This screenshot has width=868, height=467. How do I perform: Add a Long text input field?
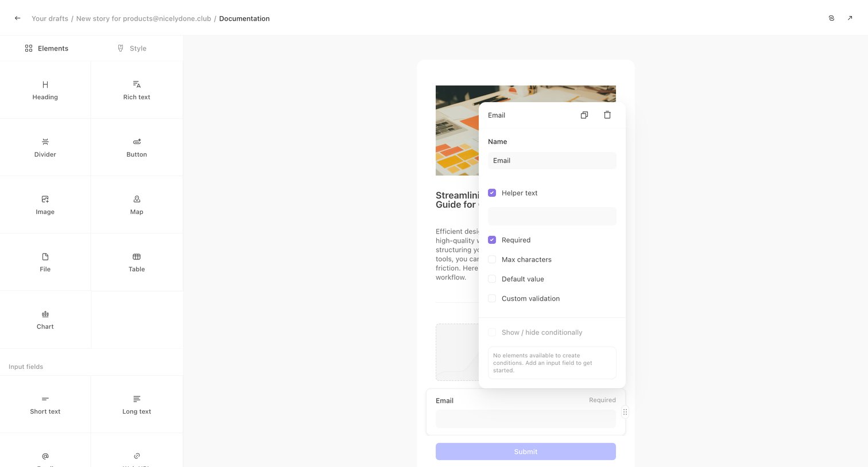tap(137, 404)
